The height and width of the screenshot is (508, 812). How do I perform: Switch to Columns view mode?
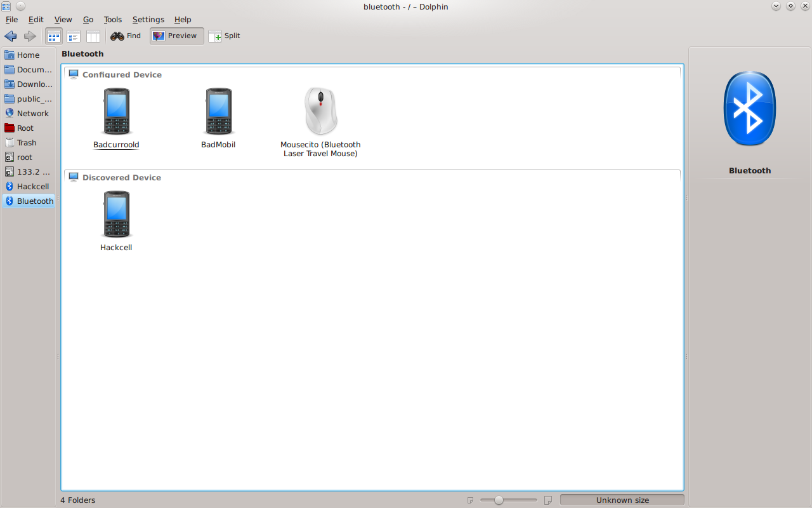[x=93, y=36]
